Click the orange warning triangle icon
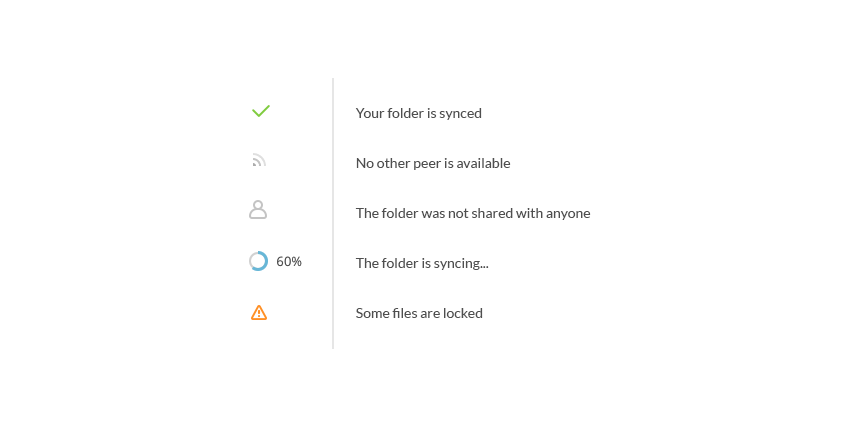This screenshot has width=849, height=426. (x=259, y=313)
